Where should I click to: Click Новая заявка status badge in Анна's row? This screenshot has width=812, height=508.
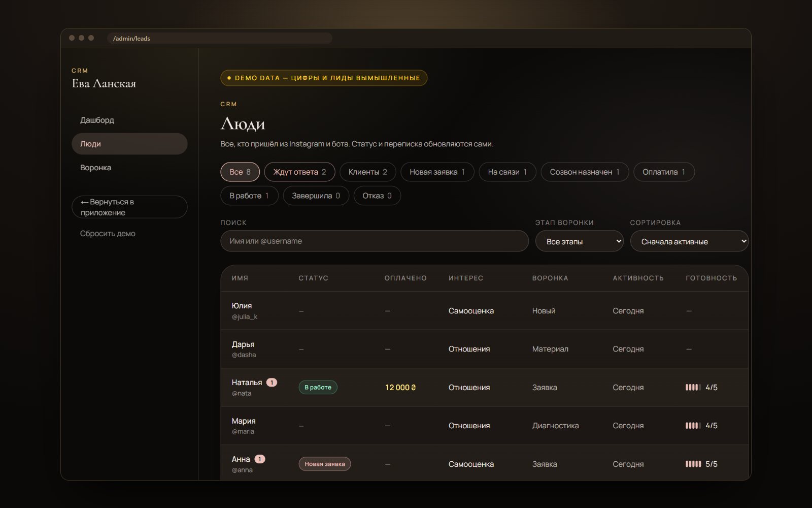324,464
